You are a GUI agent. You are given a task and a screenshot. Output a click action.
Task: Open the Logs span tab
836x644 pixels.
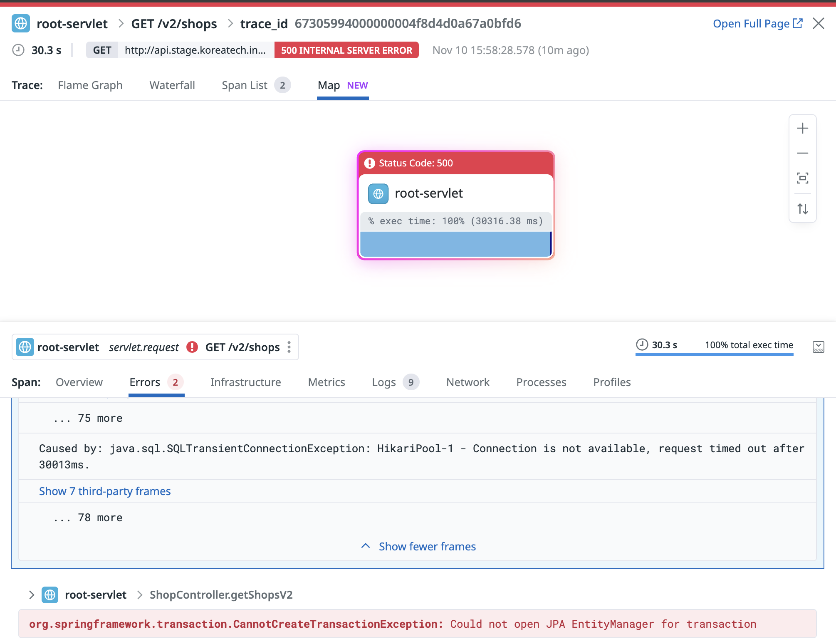click(x=384, y=382)
